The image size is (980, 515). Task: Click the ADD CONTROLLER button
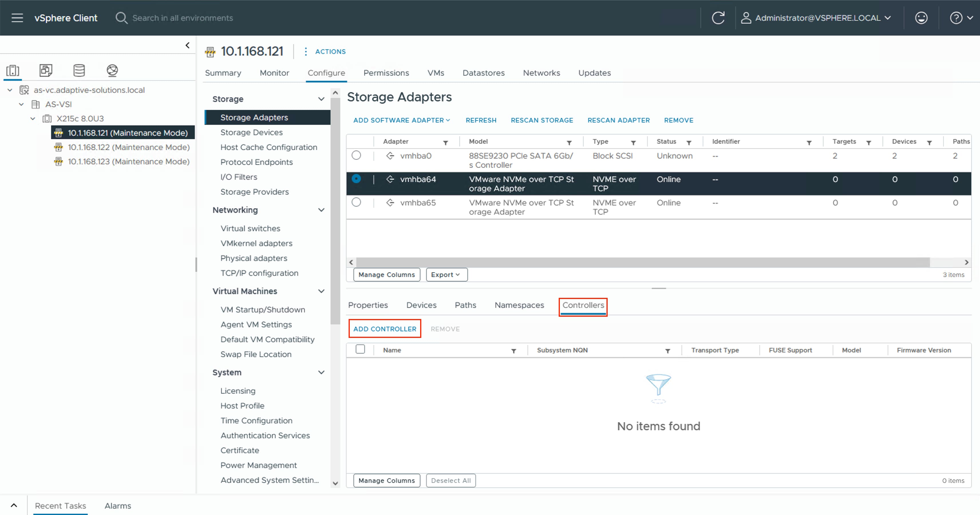(385, 329)
